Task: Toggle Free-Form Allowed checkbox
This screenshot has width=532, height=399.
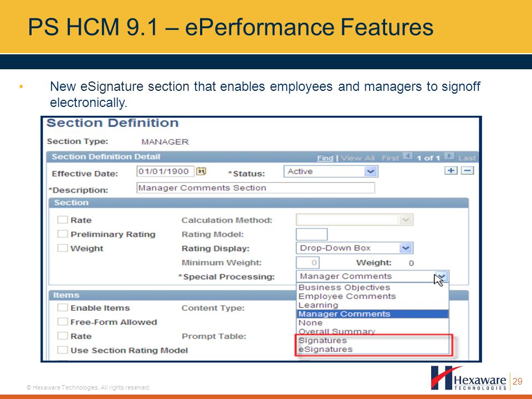Action: [x=63, y=321]
